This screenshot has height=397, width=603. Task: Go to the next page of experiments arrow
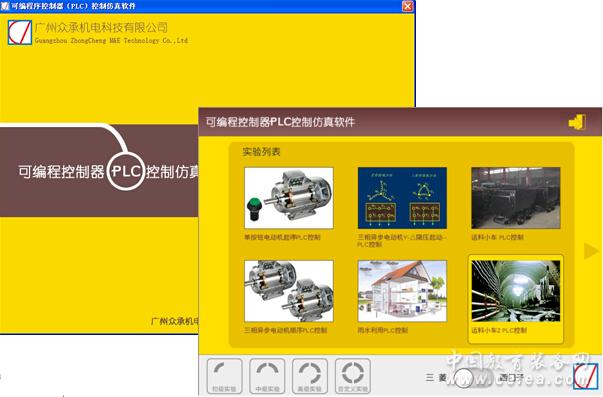pyautogui.click(x=591, y=251)
